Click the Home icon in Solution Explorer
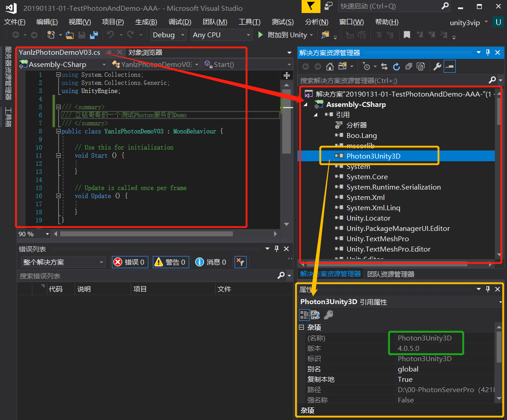This screenshot has height=420, width=507. pyautogui.click(x=330, y=66)
